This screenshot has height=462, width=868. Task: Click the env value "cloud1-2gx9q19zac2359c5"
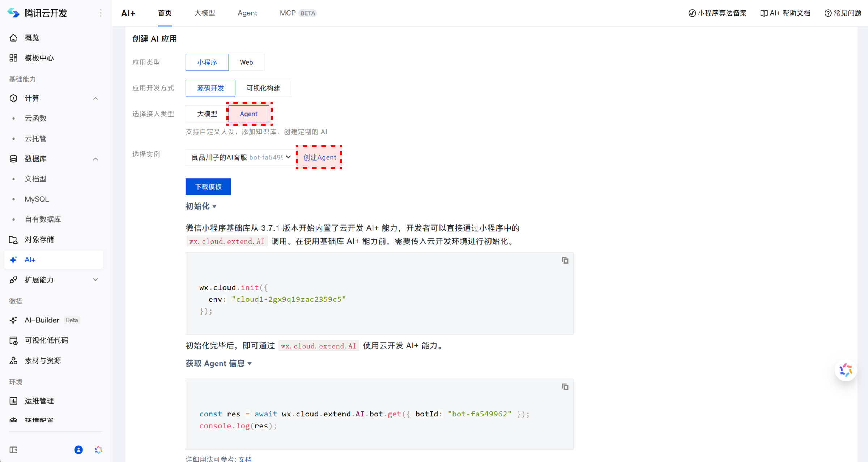pyautogui.click(x=289, y=299)
